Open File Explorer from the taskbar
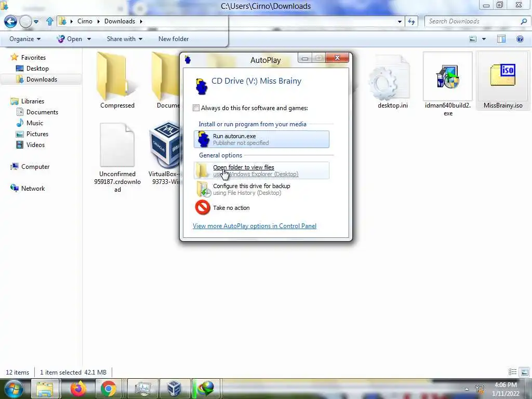Image resolution: width=532 pixels, height=399 pixels. click(45, 389)
